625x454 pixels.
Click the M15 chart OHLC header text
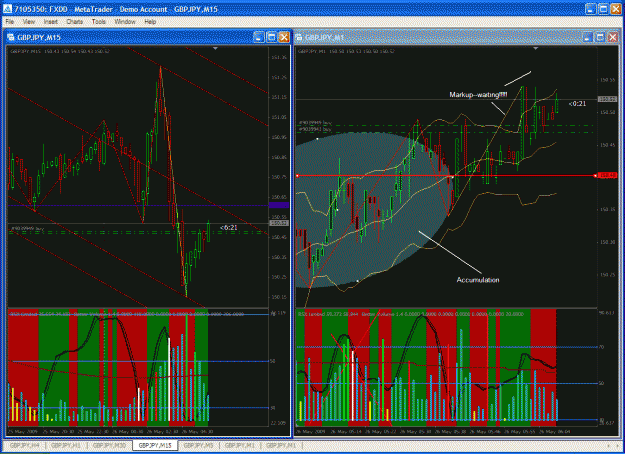[x=60, y=51]
